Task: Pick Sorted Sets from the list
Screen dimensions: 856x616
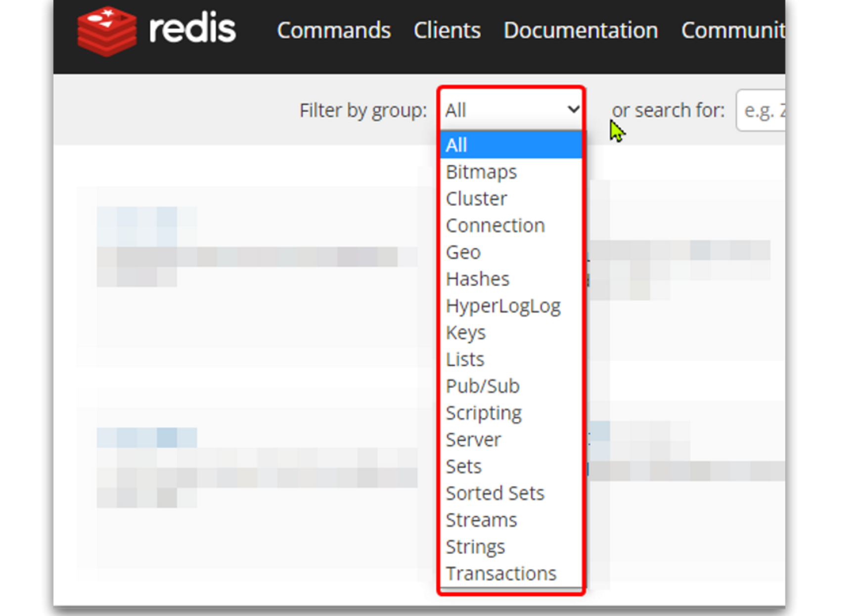Action: point(511,493)
